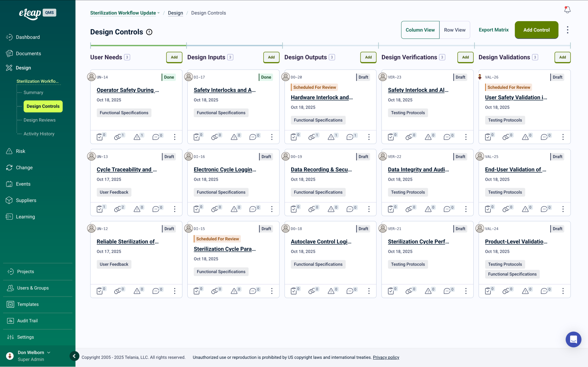
Task: Open the Audit Trail sidebar item
Action: [x=27, y=321]
